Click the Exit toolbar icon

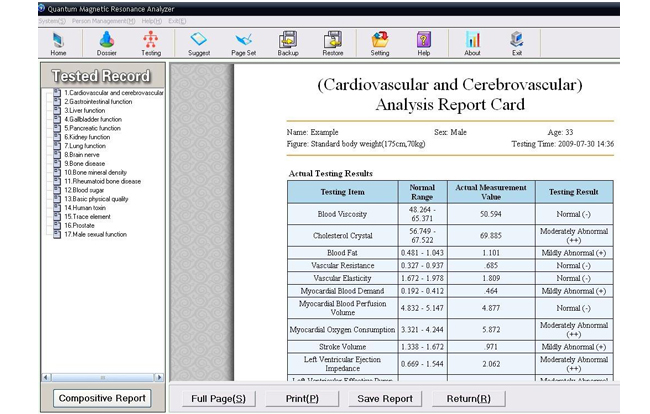[x=517, y=44]
